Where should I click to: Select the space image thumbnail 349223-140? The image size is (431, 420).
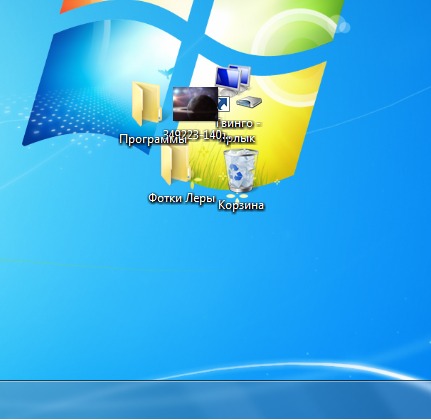point(195,104)
